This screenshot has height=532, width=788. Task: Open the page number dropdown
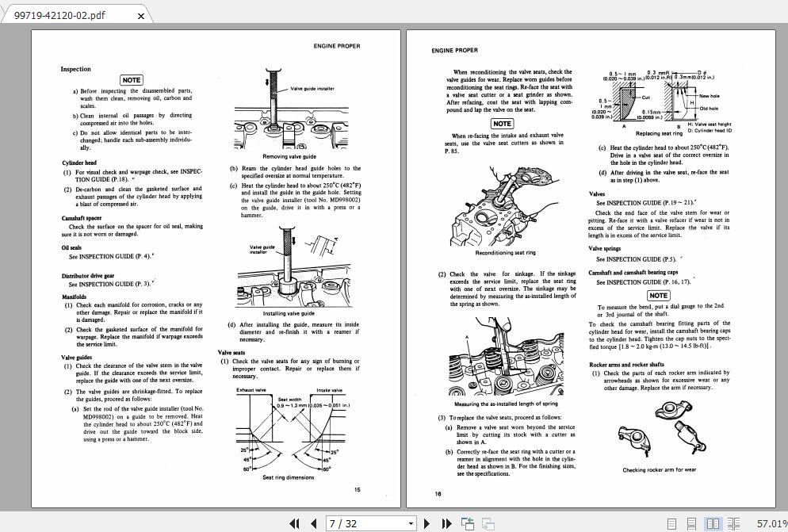(x=412, y=523)
